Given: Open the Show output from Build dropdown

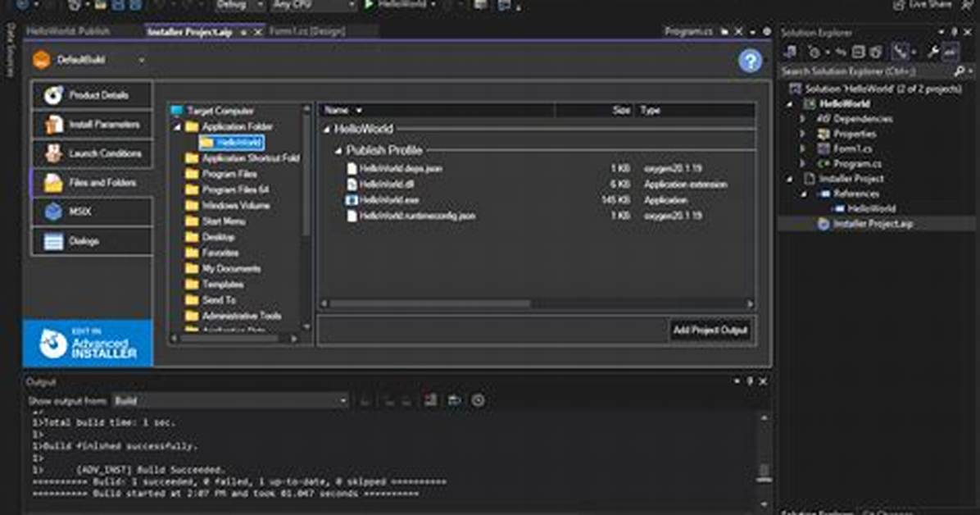Looking at the screenshot, I should click(x=230, y=400).
